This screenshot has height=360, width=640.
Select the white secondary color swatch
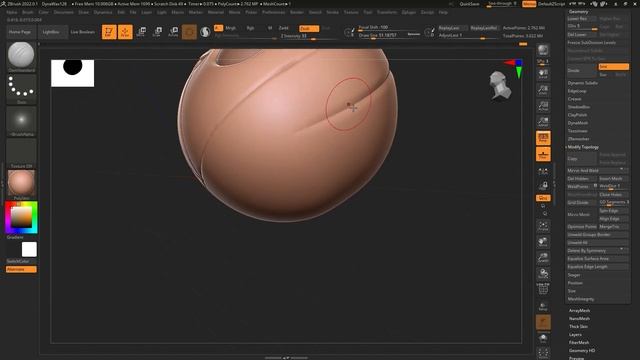click(x=29, y=249)
